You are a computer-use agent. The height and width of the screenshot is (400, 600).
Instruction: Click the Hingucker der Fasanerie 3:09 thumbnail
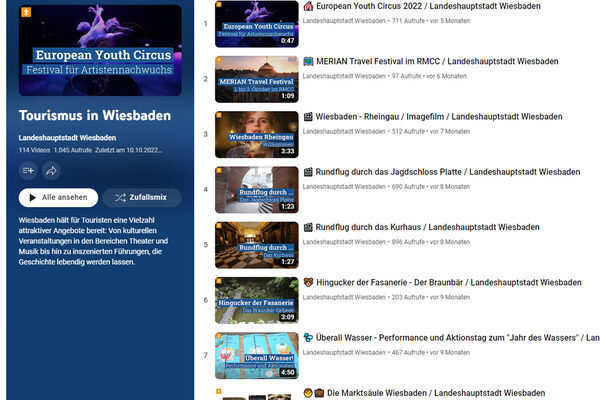[257, 300]
